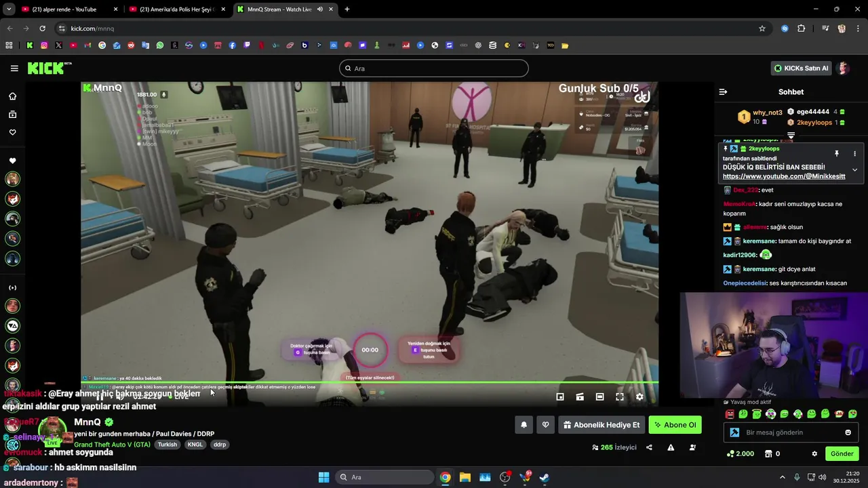Open the emoji picker in chat input

[x=848, y=432]
